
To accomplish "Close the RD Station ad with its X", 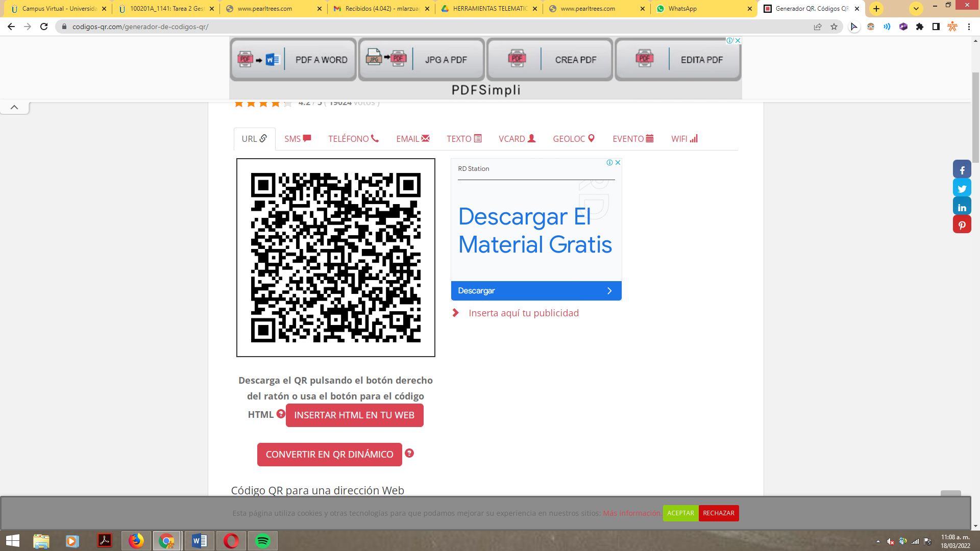I will (x=617, y=162).
